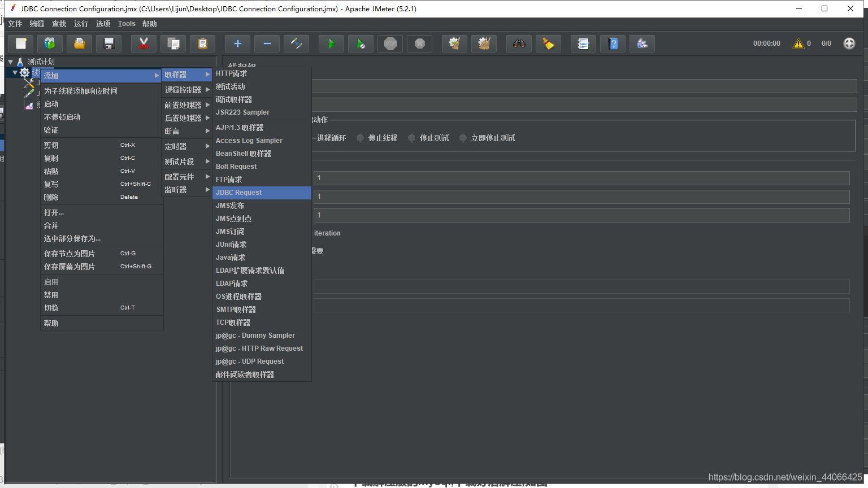Click the remote engine status icon
The image size is (868, 488).
point(849,43)
